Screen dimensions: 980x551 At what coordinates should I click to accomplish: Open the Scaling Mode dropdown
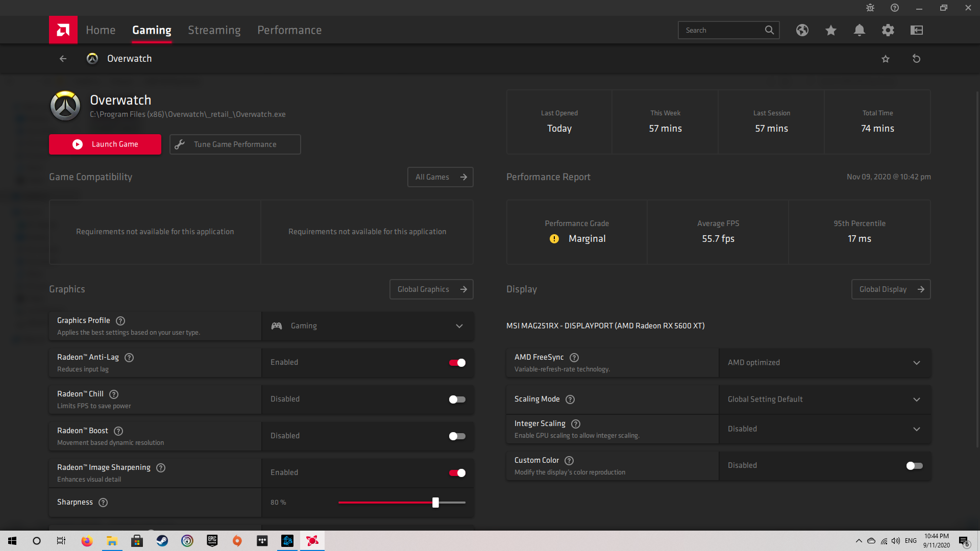pyautogui.click(x=824, y=399)
